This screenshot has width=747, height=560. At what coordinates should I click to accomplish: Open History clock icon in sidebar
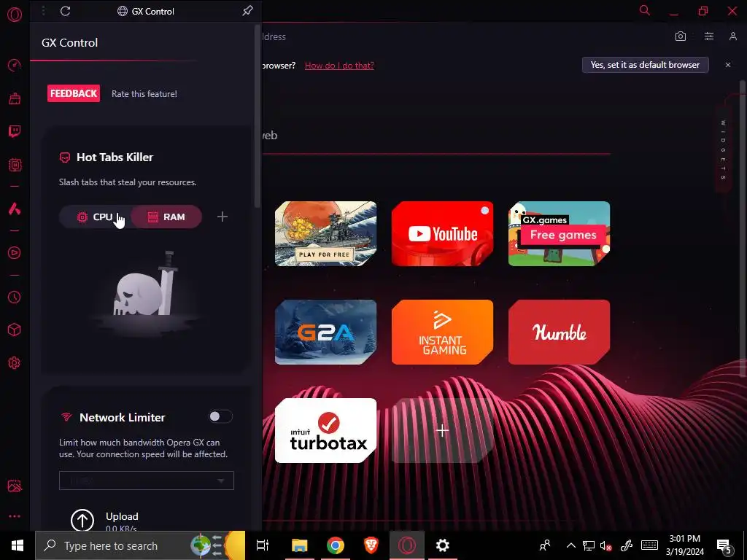pyautogui.click(x=15, y=297)
